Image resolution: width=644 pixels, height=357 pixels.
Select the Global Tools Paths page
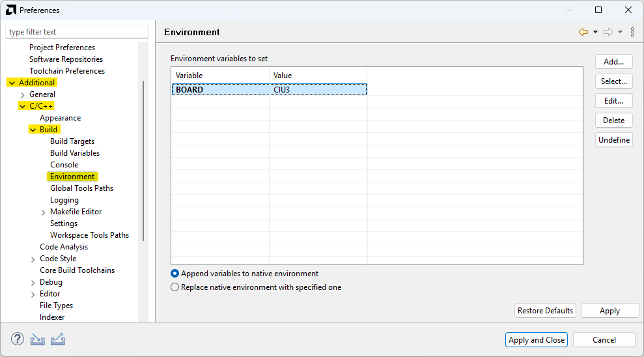point(81,188)
